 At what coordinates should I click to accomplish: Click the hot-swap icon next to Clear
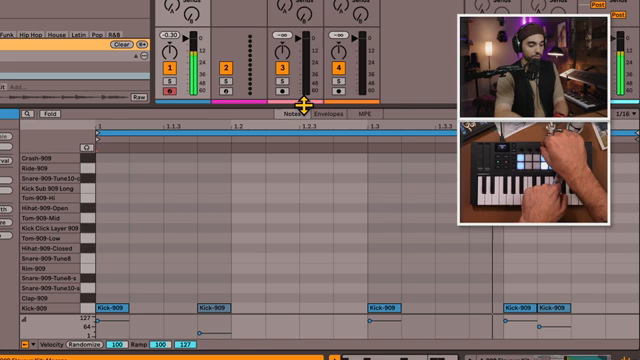(142, 44)
